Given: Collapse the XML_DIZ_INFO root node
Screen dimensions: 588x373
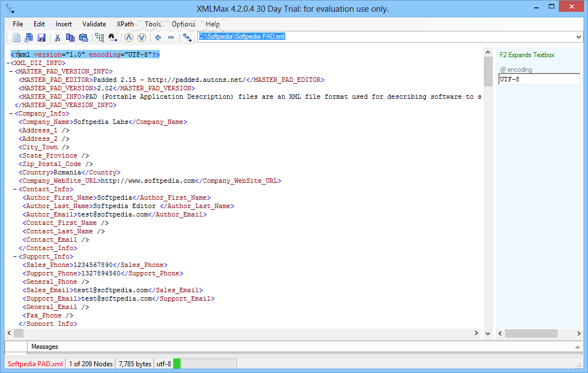Looking at the screenshot, I should 8,63.
